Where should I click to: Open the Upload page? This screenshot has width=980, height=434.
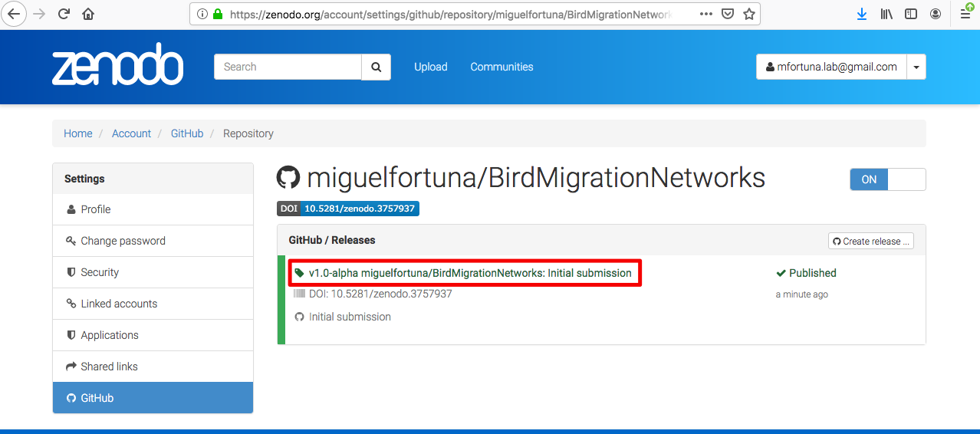click(x=431, y=67)
